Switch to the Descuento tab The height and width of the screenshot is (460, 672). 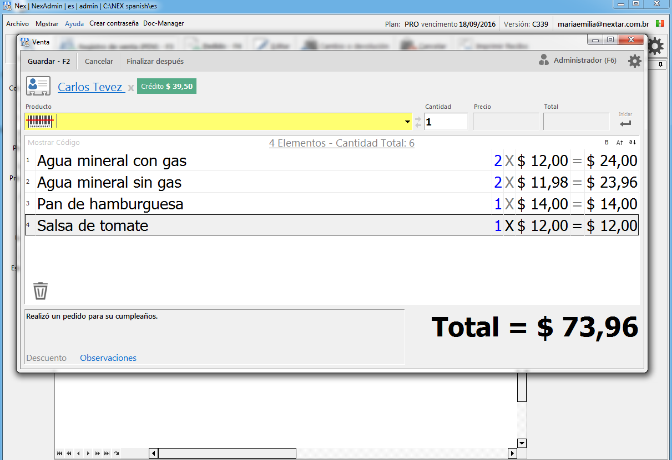click(46, 358)
